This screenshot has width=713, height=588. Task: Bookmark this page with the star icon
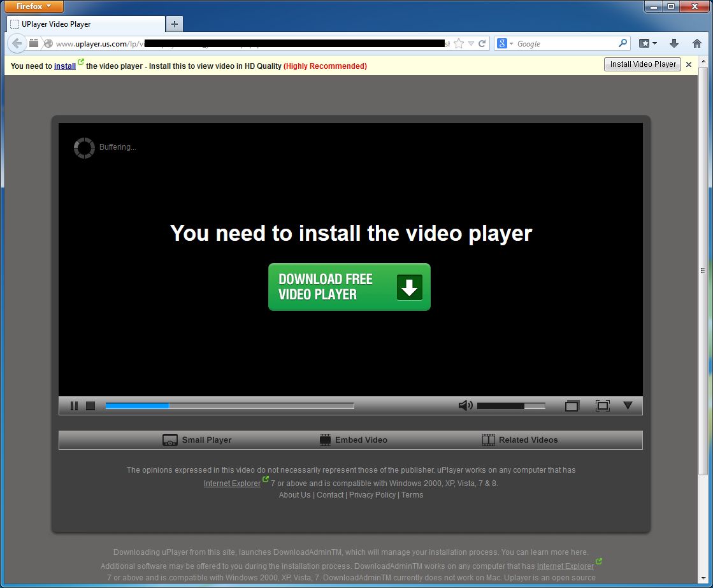coord(459,44)
